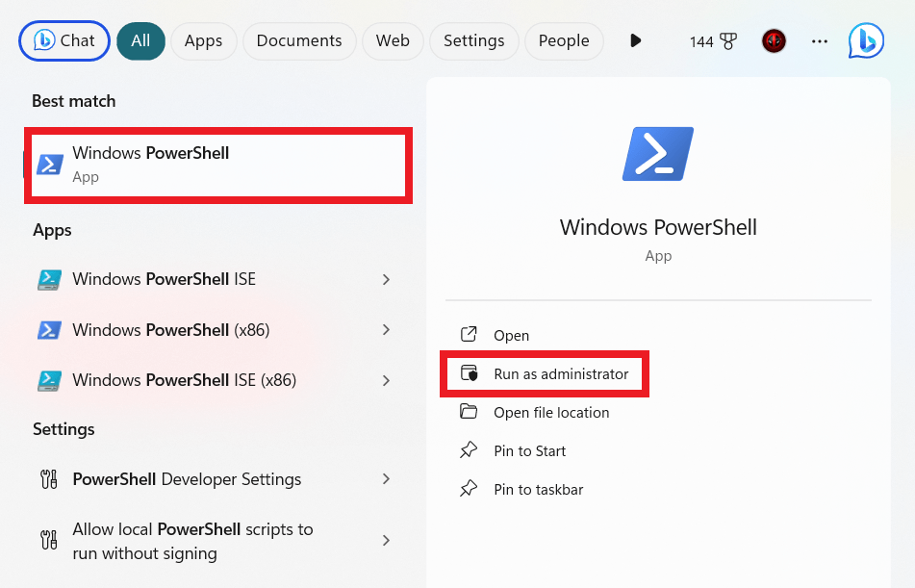Click the Windows PowerShell ISE icon

click(x=50, y=280)
